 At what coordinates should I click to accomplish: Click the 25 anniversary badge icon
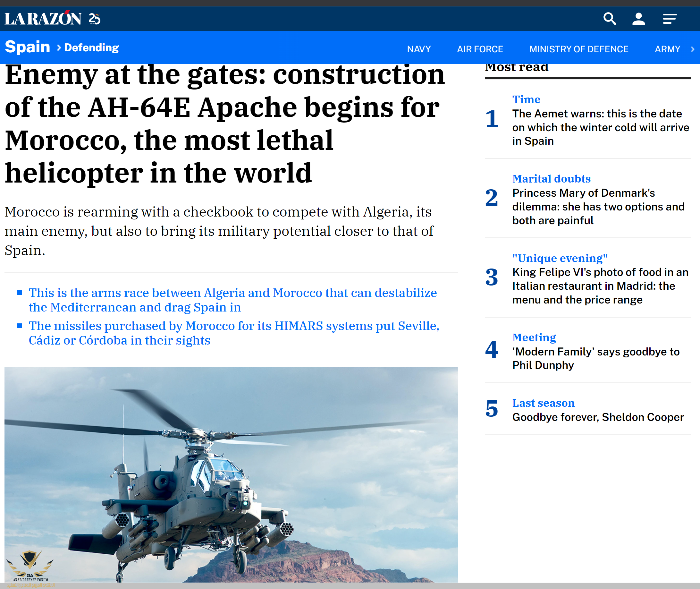95,19
